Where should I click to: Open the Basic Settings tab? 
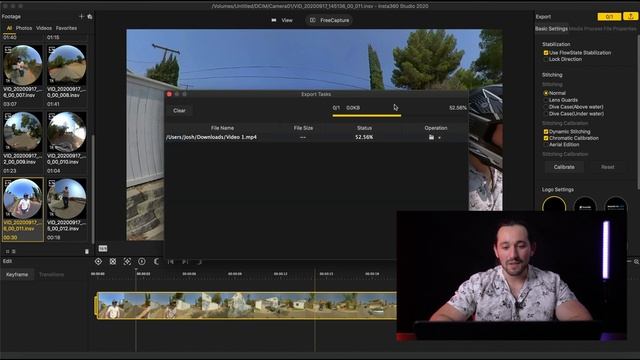551,29
